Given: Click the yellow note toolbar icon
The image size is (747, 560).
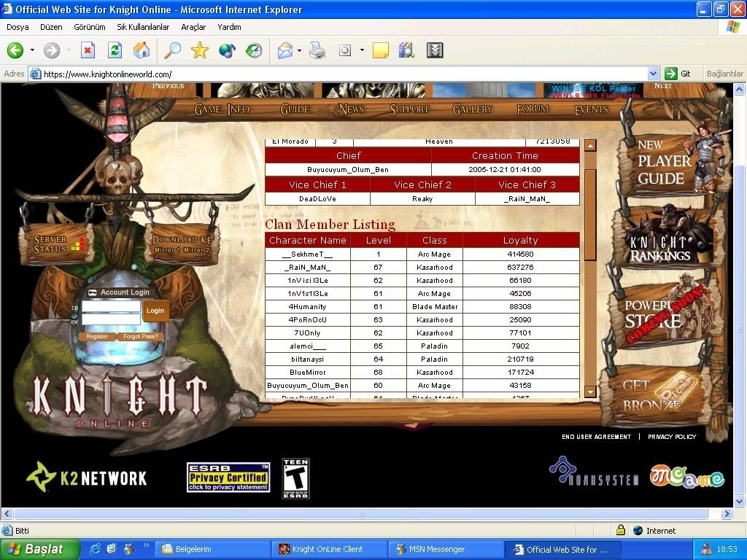Looking at the screenshot, I should coord(380,50).
